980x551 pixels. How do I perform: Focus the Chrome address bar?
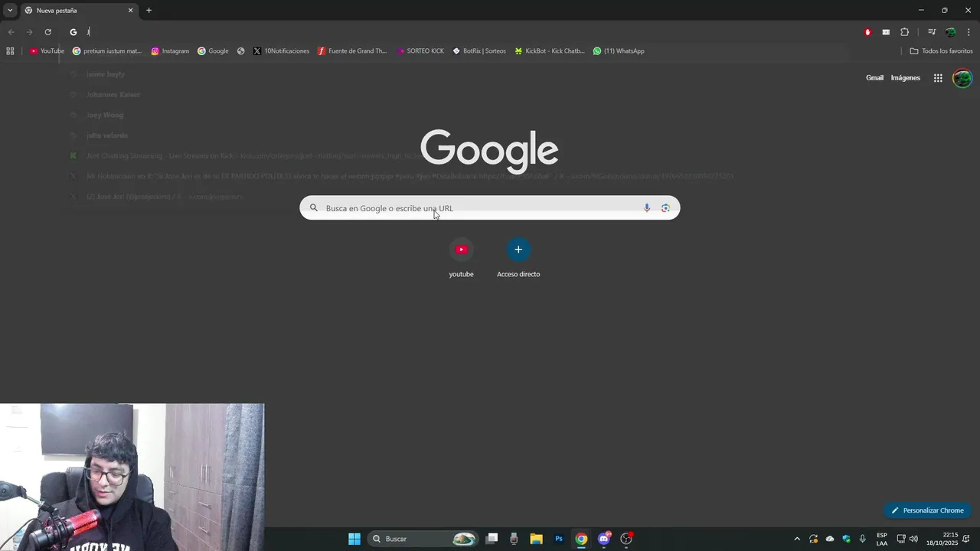459,32
